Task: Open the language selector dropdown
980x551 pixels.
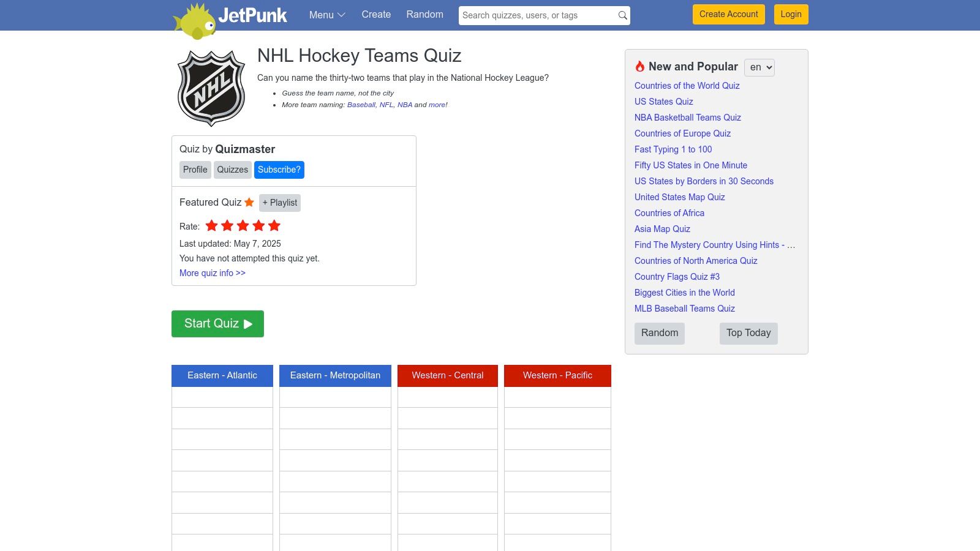Action: pyautogui.click(x=759, y=67)
